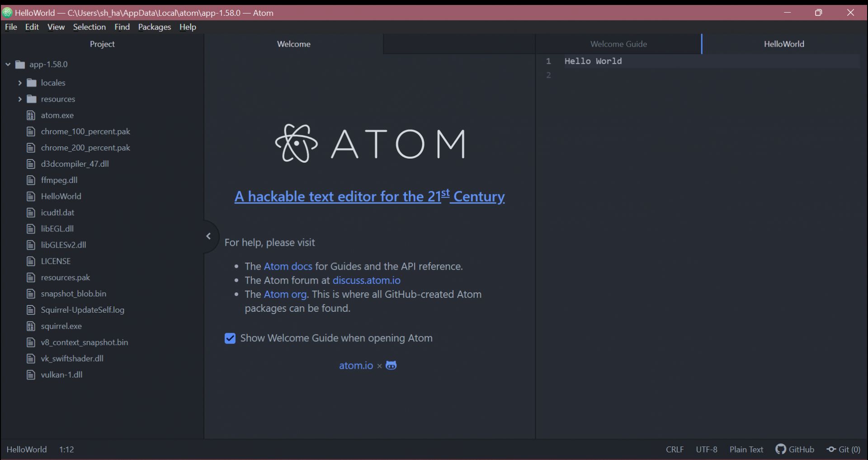Collapse the app-1.58.0 root folder chevron

coord(8,64)
